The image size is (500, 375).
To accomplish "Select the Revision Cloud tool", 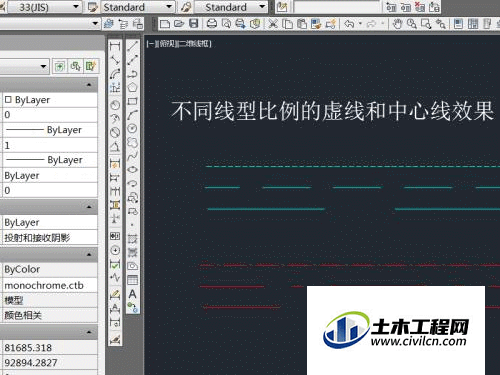I will (133, 142).
